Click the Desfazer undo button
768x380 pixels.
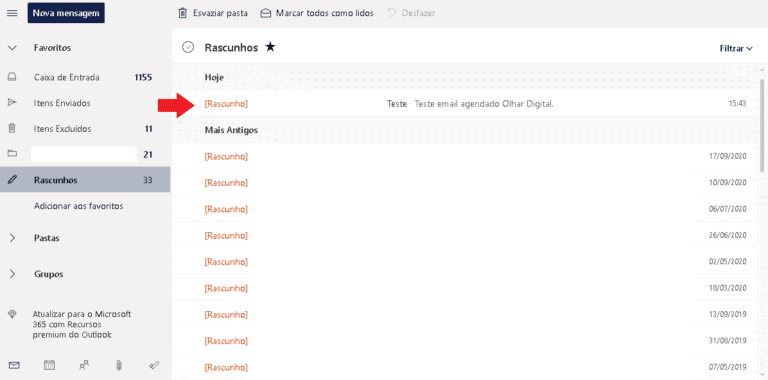click(x=411, y=13)
